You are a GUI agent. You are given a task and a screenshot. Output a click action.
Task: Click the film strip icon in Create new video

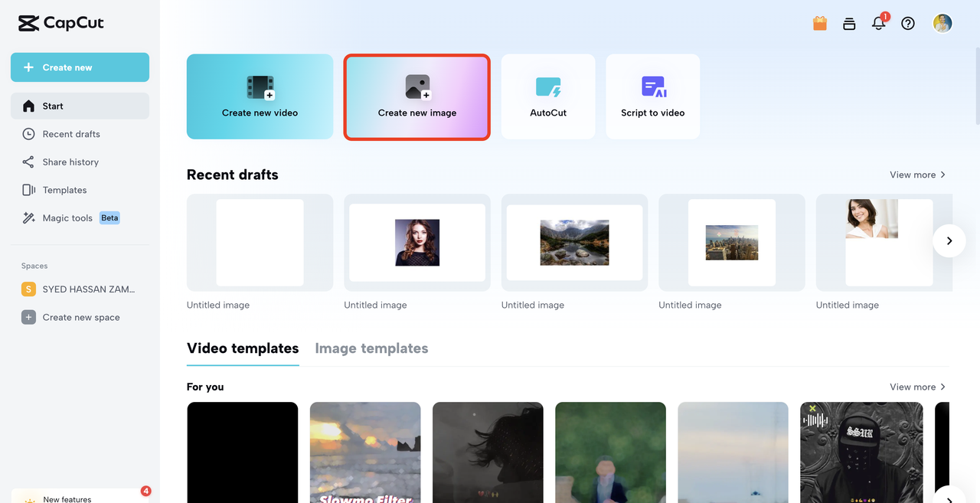[x=260, y=87]
